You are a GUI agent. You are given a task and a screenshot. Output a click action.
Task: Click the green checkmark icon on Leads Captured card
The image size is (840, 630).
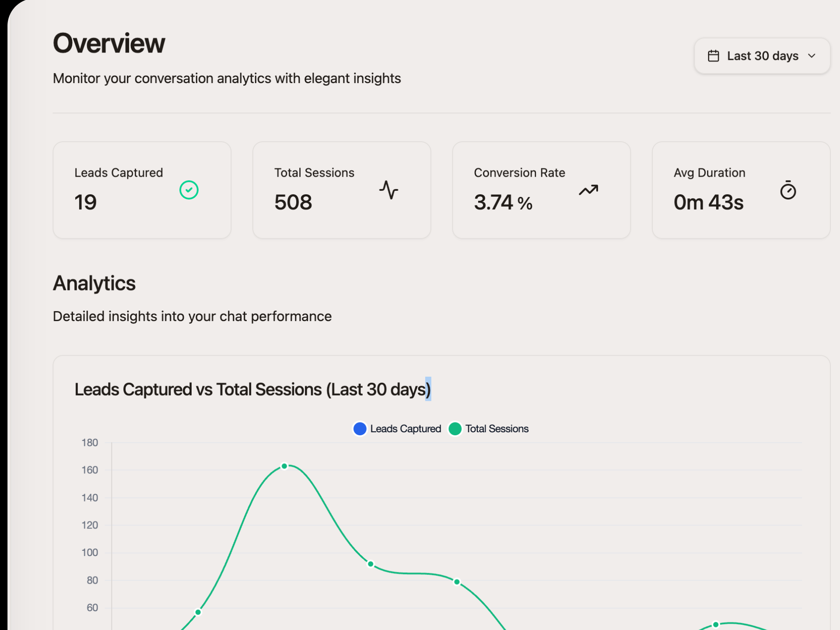(189, 189)
